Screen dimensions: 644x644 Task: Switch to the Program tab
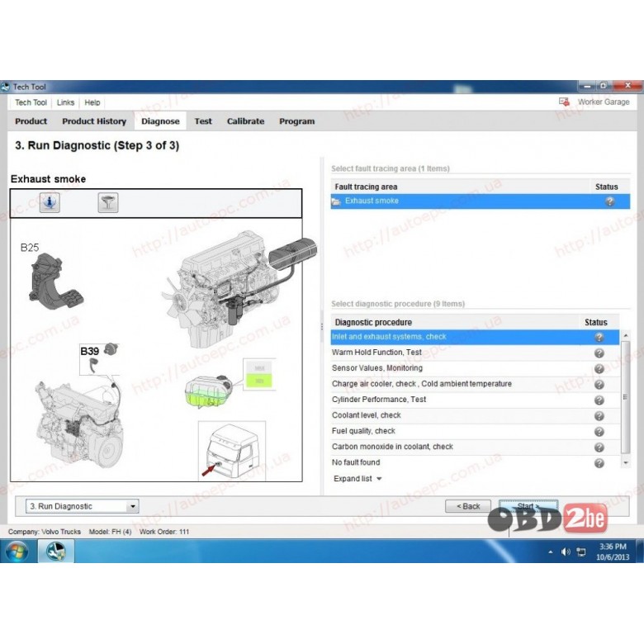coord(296,121)
